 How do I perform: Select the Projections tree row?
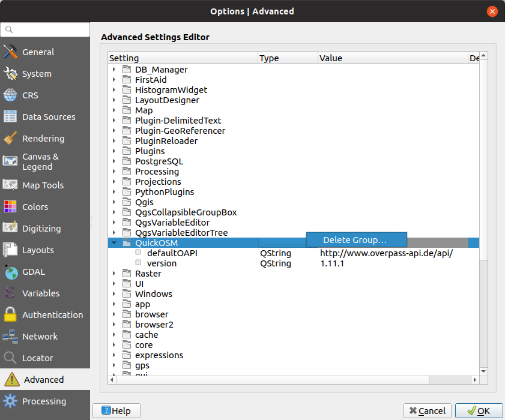[294, 182]
